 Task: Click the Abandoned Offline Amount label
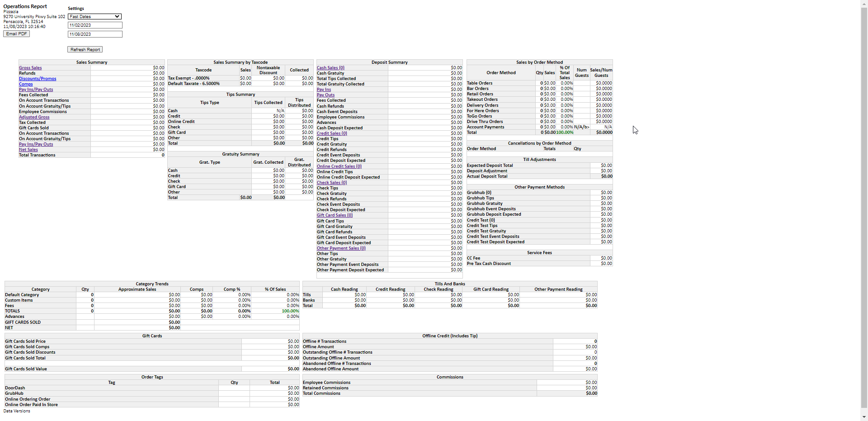coord(330,369)
